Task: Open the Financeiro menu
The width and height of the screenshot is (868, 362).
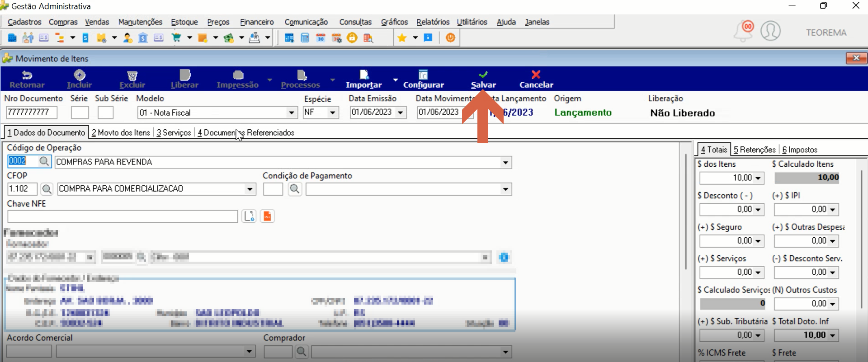Action: coord(257,22)
